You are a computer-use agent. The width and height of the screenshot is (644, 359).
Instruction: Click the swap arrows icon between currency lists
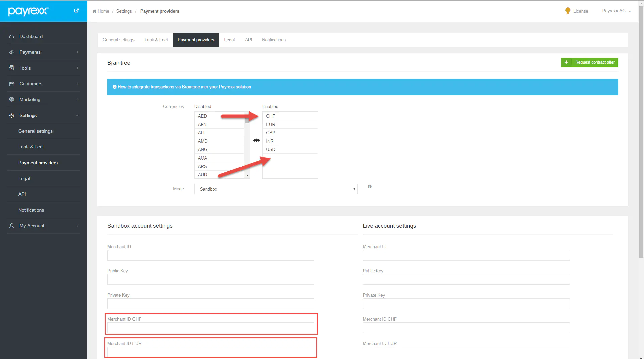point(256,140)
